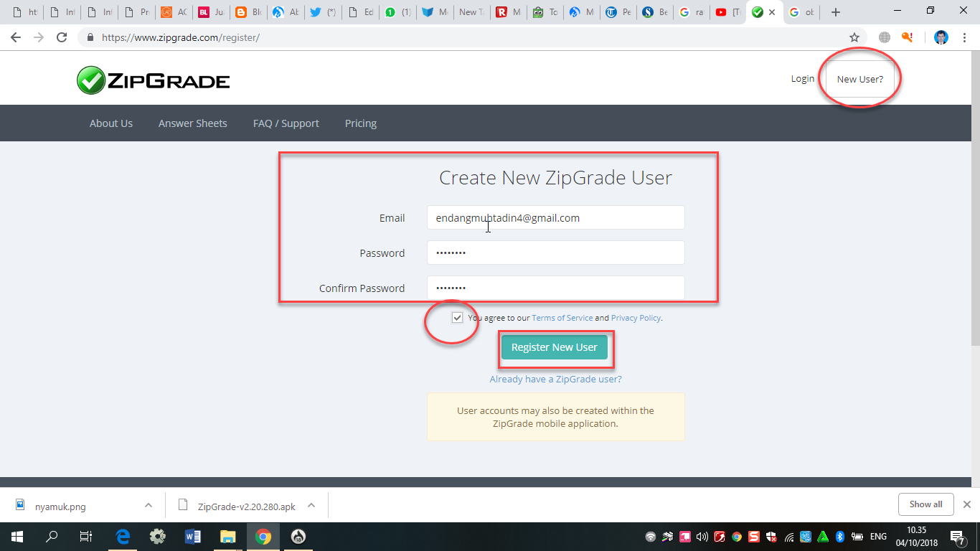The height and width of the screenshot is (551, 980).
Task: Click the wireless signal tray icon
Action: (789, 537)
